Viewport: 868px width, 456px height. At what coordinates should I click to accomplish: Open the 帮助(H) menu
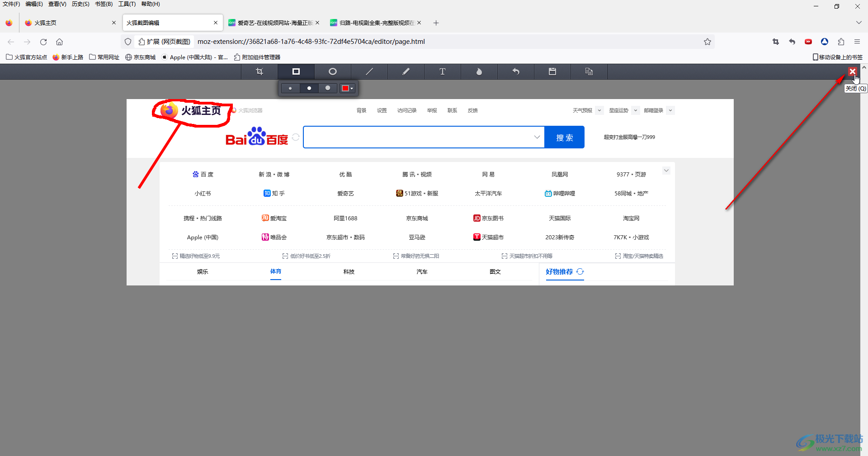(151, 4)
